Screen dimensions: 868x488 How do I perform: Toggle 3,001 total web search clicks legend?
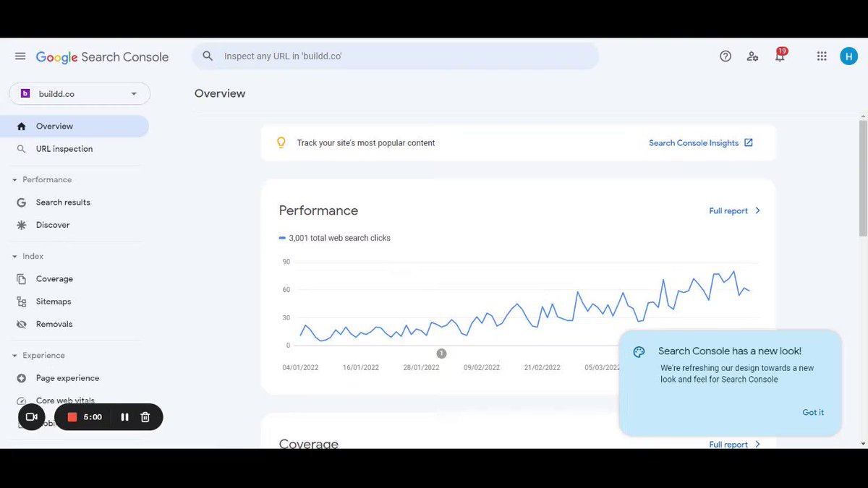click(334, 238)
